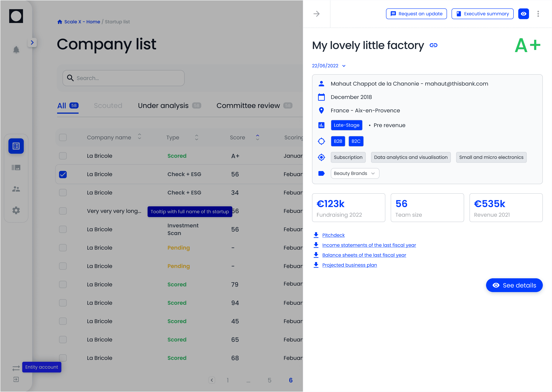Click the link icon next to company title
The height and width of the screenshot is (392, 552).
coord(433,45)
